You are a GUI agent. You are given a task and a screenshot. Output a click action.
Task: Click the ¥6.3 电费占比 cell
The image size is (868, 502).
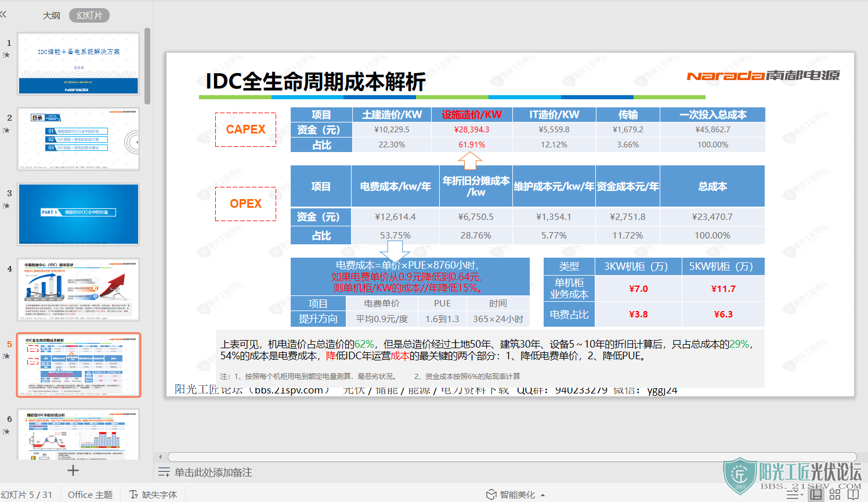click(x=723, y=314)
